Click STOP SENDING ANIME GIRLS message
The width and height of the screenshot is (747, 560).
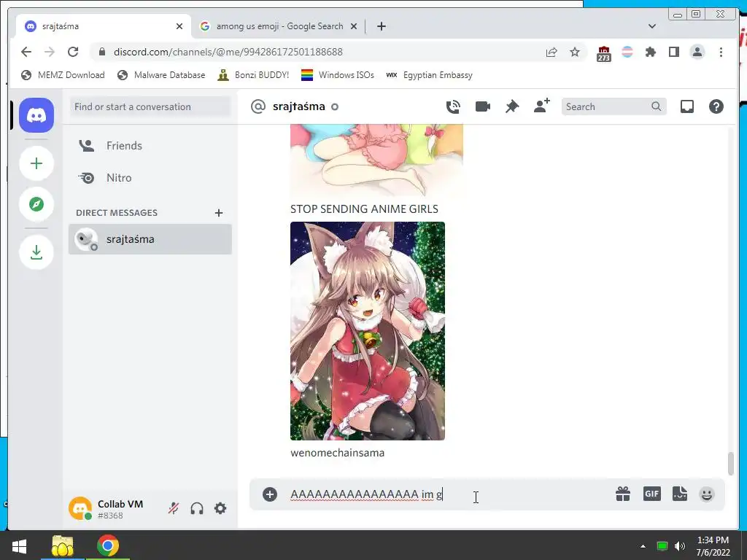pos(364,209)
